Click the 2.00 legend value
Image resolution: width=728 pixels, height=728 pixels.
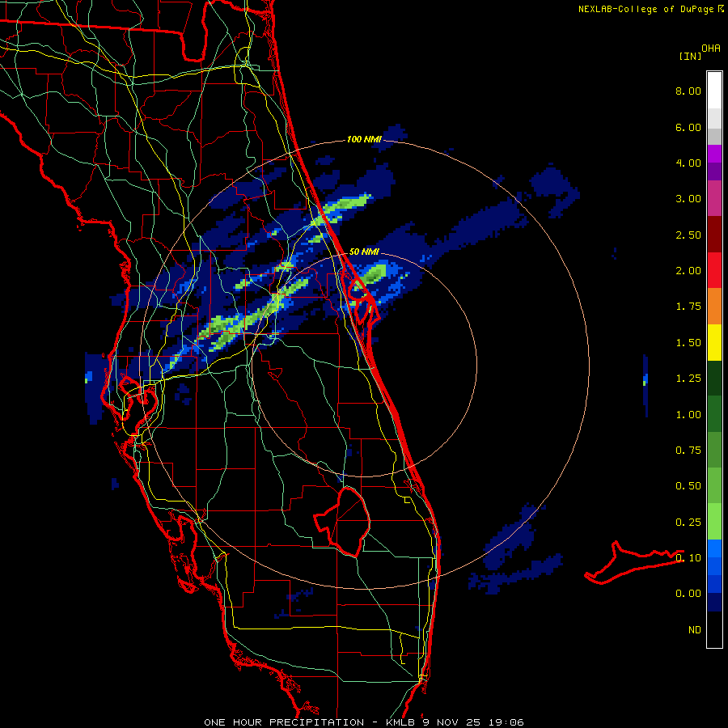688,271
